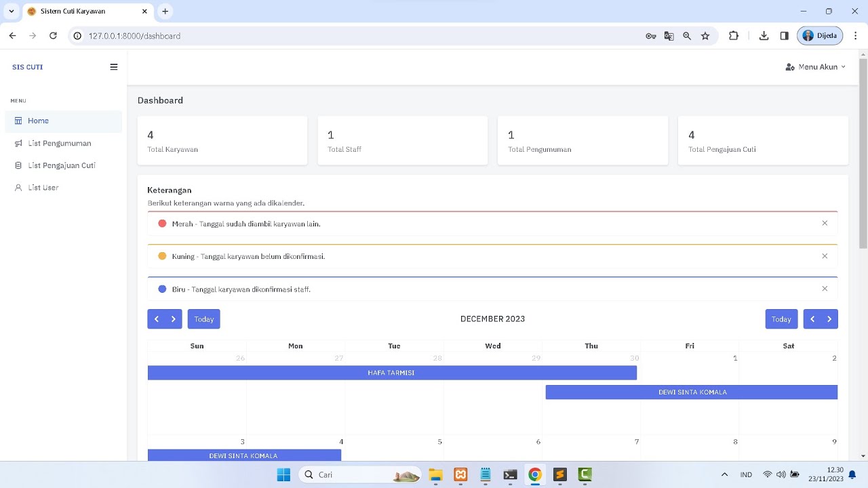Dismiss the Kuning legend alert
Image resolution: width=868 pixels, height=488 pixels.
825,256
